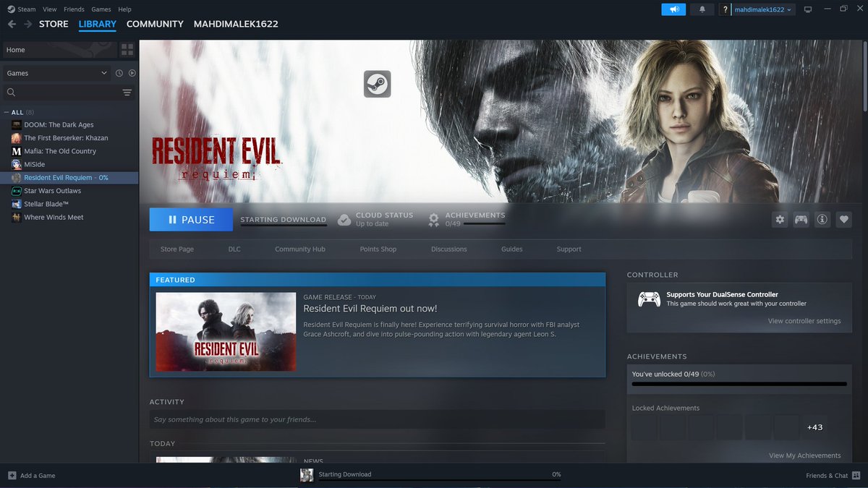Click the recent activity clock icon
The width and height of the screenshot is (868, 488).
point(119,73)
